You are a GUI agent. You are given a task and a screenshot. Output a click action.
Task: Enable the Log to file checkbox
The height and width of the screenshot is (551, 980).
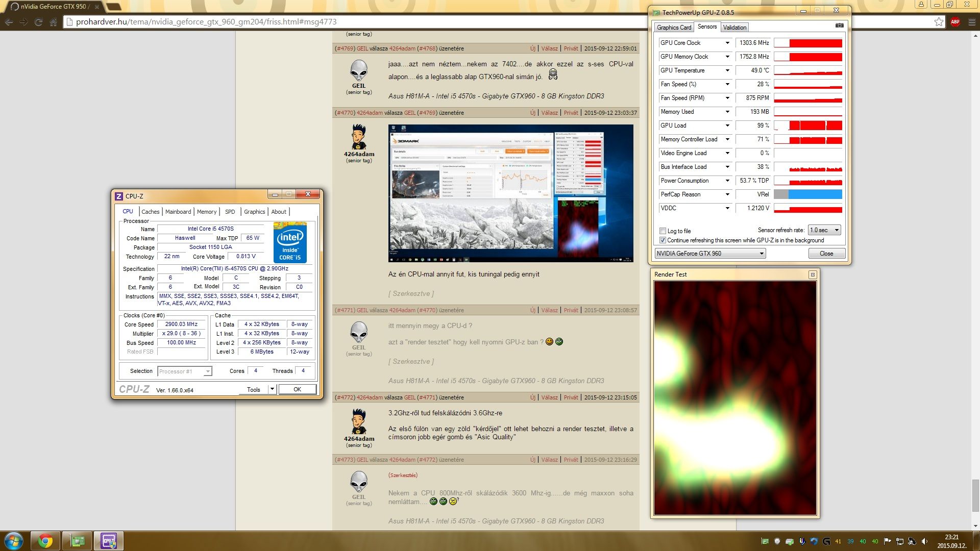[x=663, y=231]
